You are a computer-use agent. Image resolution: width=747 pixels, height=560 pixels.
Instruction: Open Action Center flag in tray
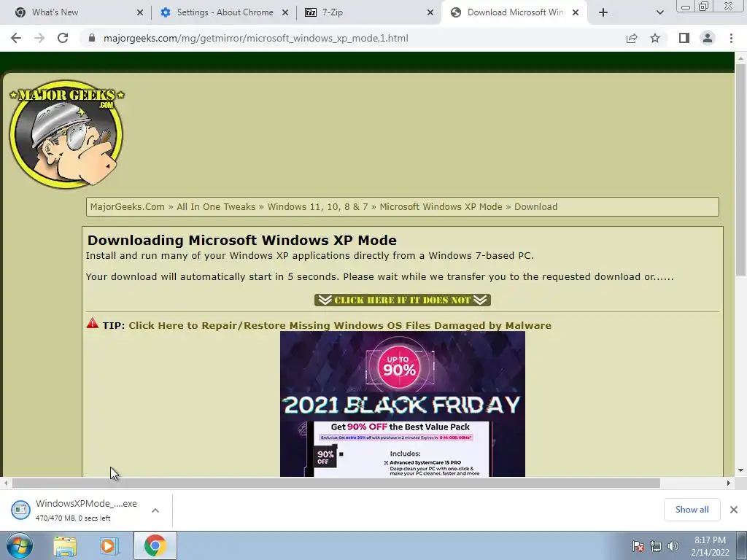638,546
